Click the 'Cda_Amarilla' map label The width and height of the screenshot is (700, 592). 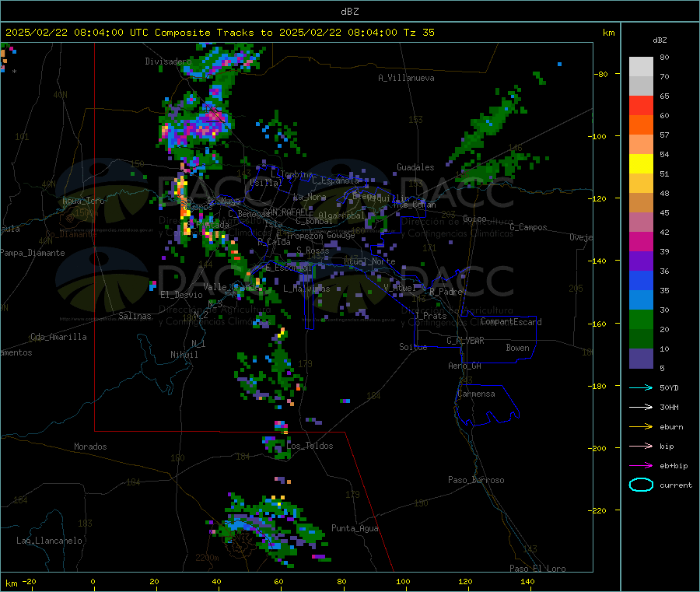coord(58,337)
